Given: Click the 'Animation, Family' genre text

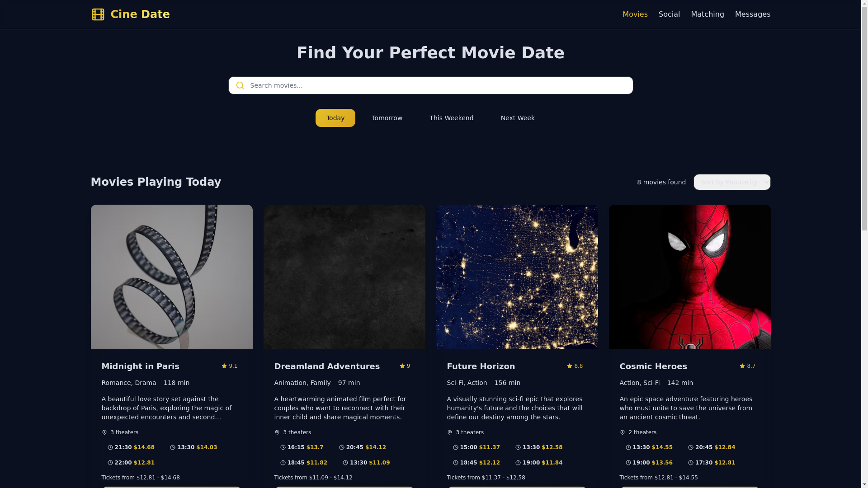Looking at the screenshot, I should tap(302, 383).
